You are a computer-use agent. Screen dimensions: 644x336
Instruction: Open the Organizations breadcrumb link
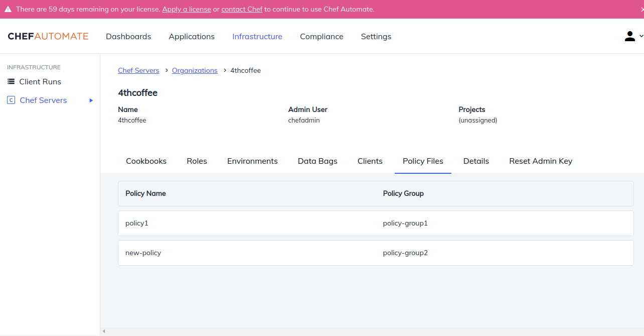(x=195, y=70)
